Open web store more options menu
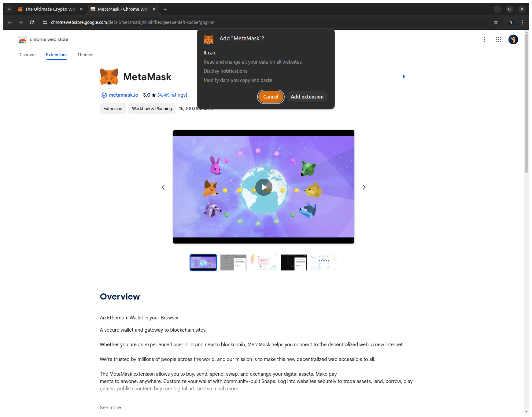532x417 pixels. [485, 39]
